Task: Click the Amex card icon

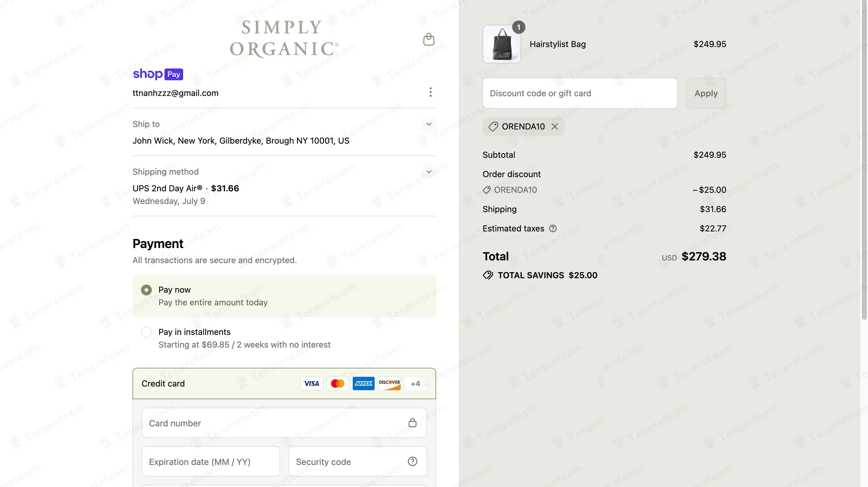Action: [x=363, y=384]
